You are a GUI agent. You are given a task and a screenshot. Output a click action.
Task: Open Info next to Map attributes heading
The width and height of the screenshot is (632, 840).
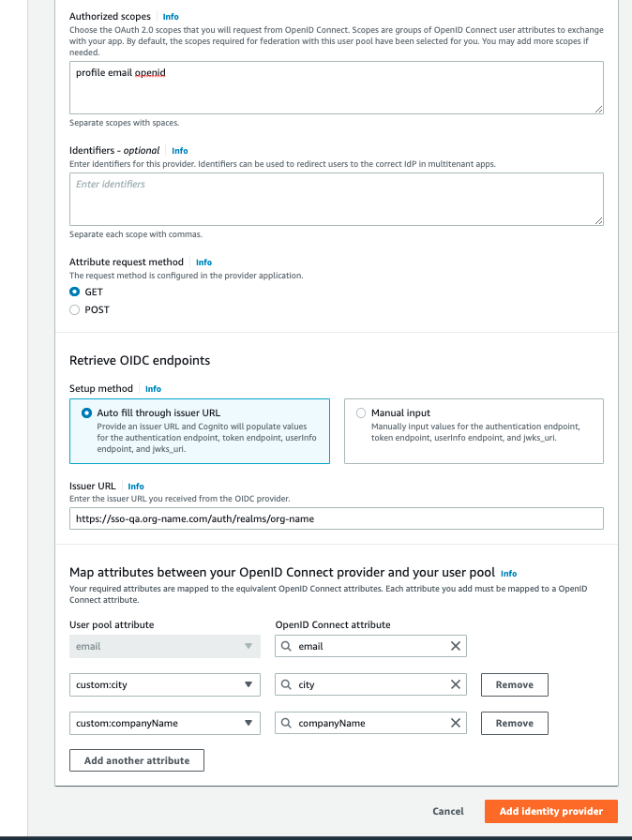pyautogui.click(x=509, y=573)
